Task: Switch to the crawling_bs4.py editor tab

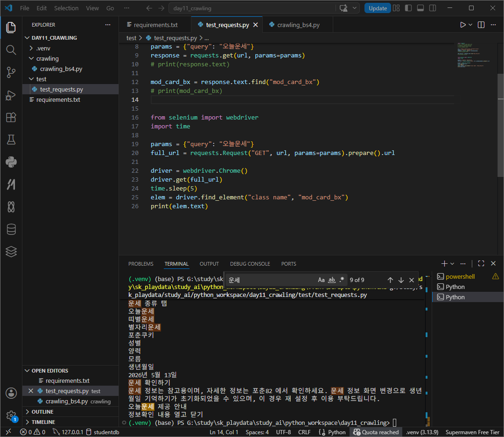Action: click(x=298, y=25)
